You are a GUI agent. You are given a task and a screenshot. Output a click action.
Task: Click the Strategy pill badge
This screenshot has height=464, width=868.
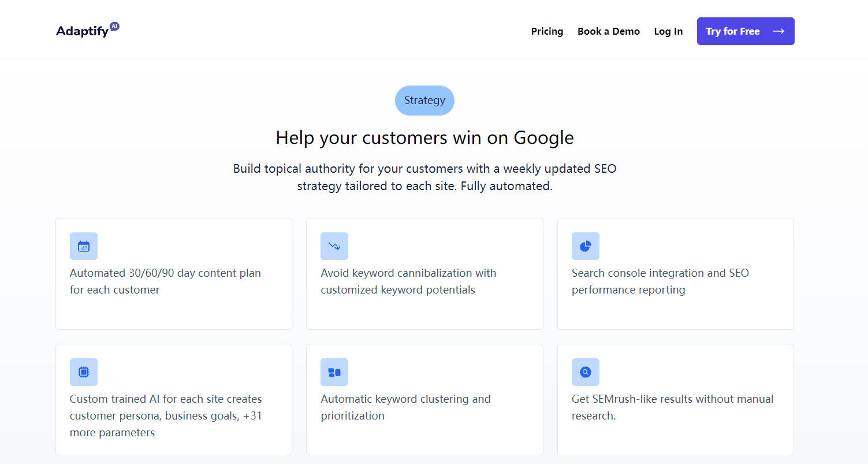[x=424, y=100]
